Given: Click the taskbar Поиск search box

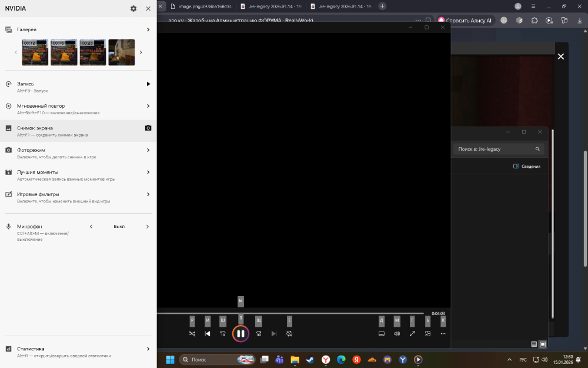Looking at the screenshot, I should coord(218,360).
